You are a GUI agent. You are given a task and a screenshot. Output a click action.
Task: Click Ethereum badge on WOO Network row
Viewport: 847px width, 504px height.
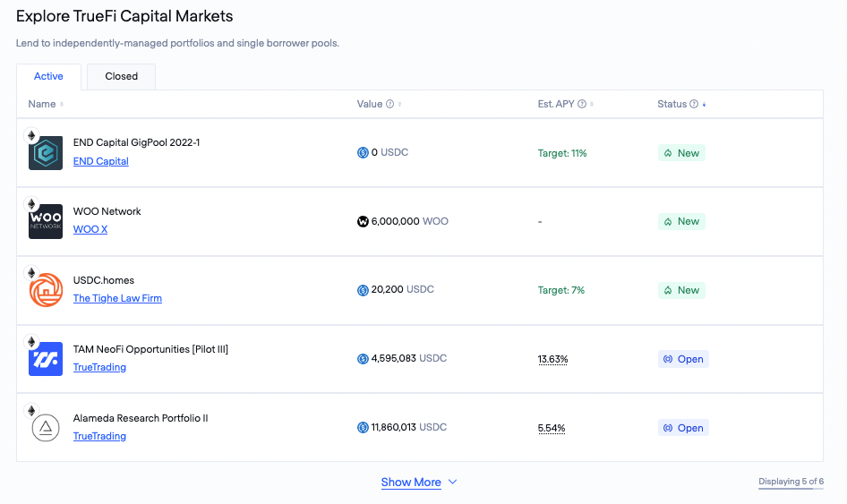pos(31,203)
